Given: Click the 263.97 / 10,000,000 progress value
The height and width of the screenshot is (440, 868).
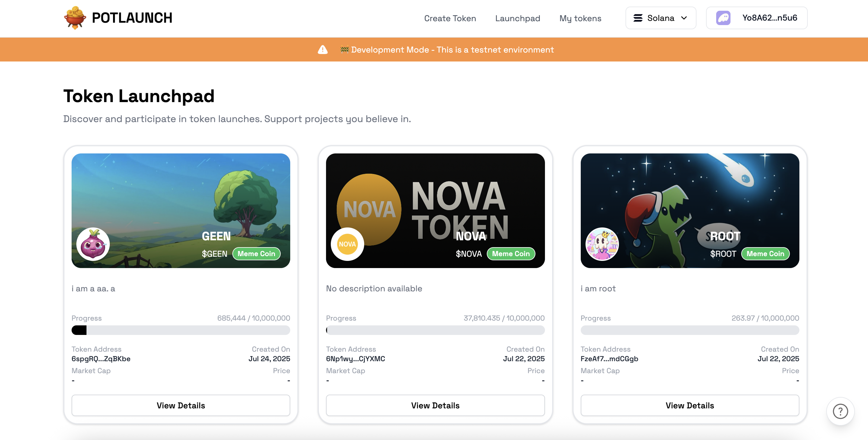Looking at the screenshot, I should [x=765, y=318].
